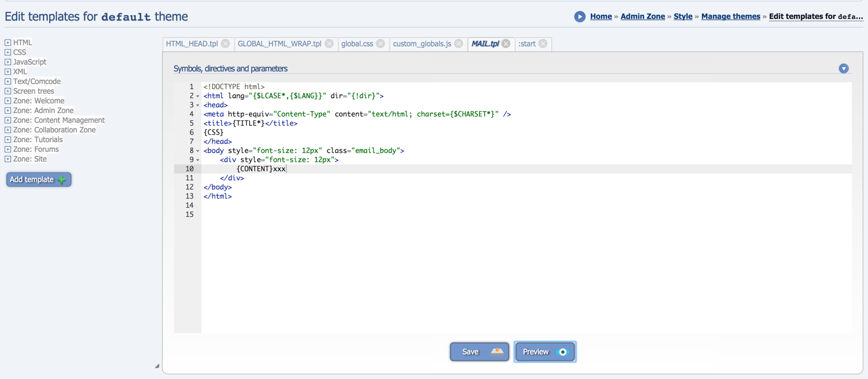The image size is (868, 379).
Task: Toggle the head fold arrow on line 3
Action: click(x=198, y=106)
